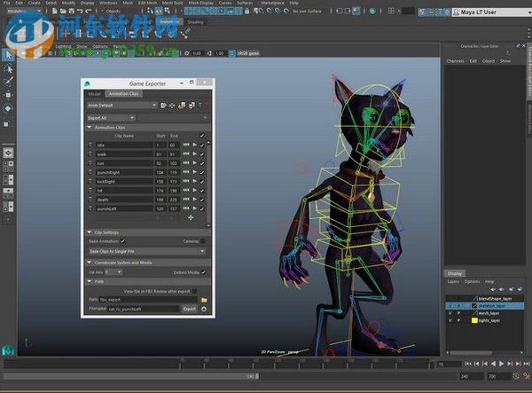Toggle the all-clips header checkbox
Screen dimensions: 532x393
pyautogui.click(x=202, y=136)
